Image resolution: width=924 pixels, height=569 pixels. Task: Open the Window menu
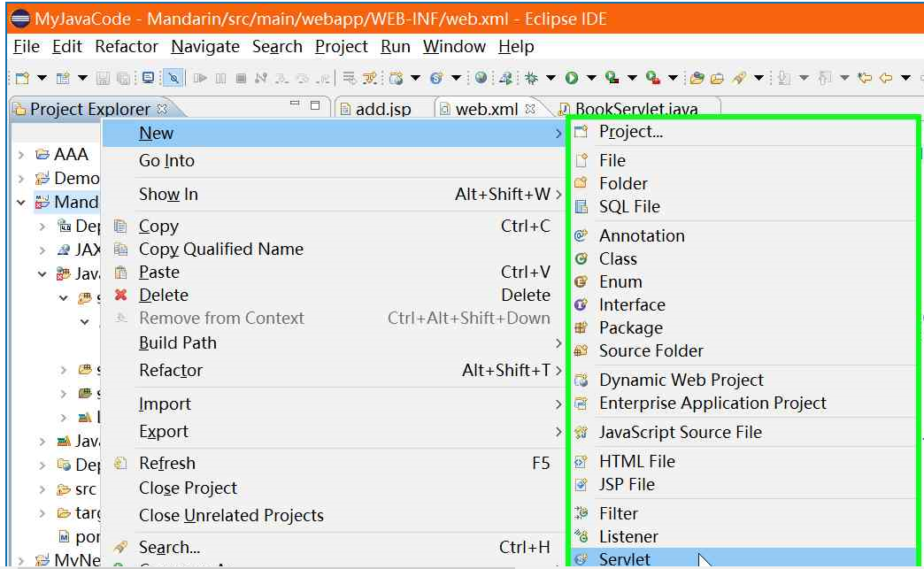click(x=454, y=47)
